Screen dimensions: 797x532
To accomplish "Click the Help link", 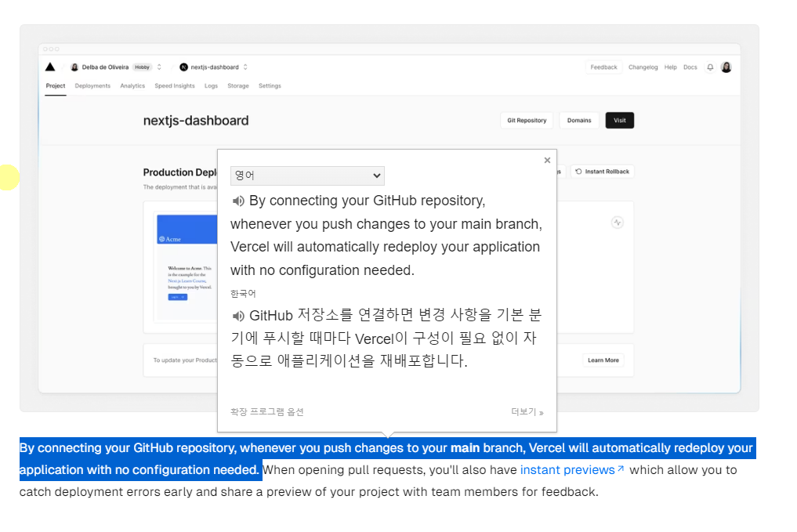I will point(670,67).
